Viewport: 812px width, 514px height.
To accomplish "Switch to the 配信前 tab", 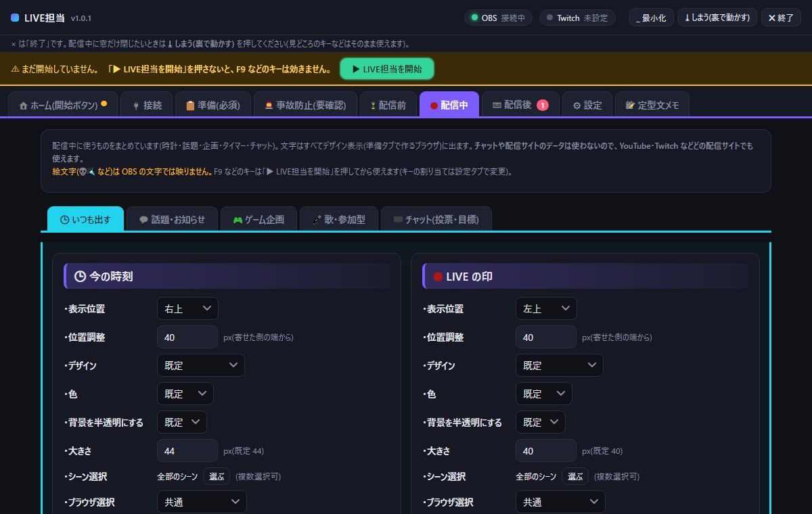I will pos(388,105).
